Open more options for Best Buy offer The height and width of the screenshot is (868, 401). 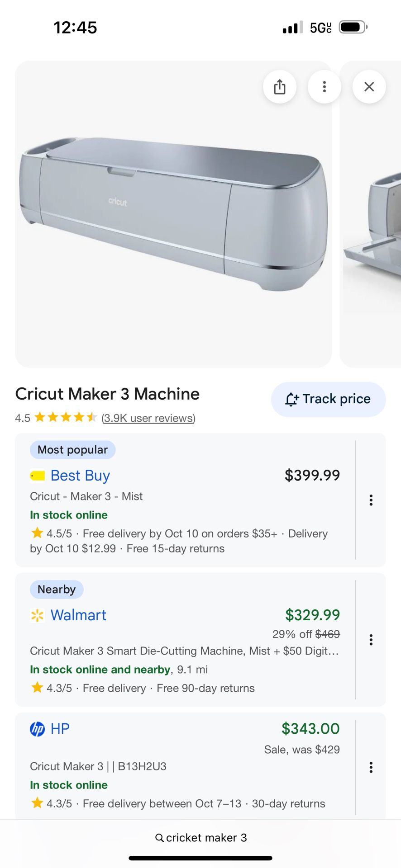[371, 500]
